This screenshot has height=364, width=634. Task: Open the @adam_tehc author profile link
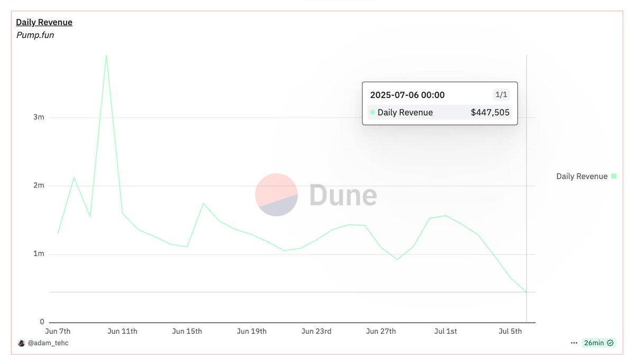click(48, 343)
